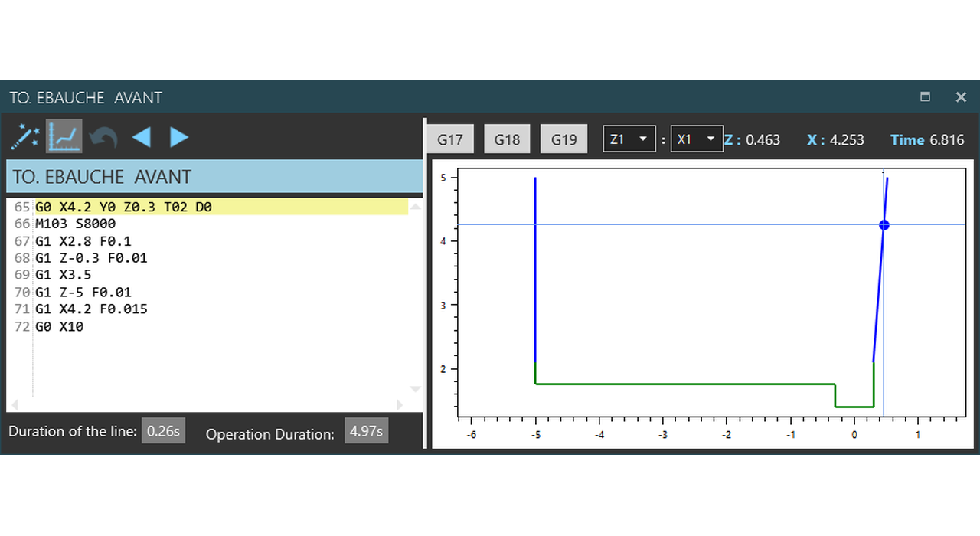Close the TO. EBAUCHE AVANT window
Viewport: 980px width, 536px height.
(961, 97)
